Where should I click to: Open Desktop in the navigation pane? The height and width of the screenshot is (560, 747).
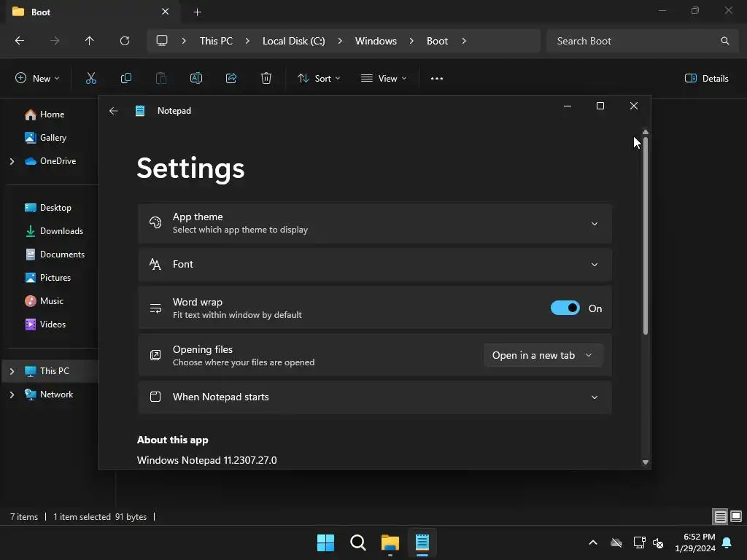pos(55,208)
